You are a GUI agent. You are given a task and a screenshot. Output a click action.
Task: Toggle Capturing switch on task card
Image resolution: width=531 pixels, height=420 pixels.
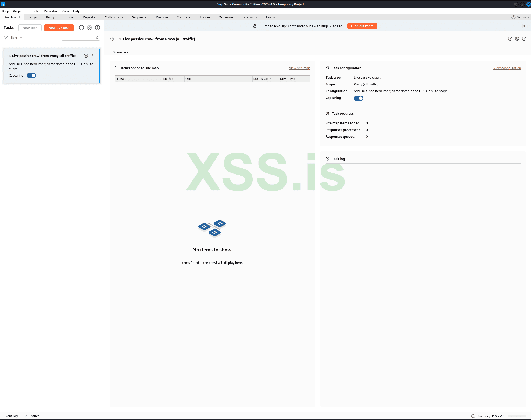tap(31, 76)
